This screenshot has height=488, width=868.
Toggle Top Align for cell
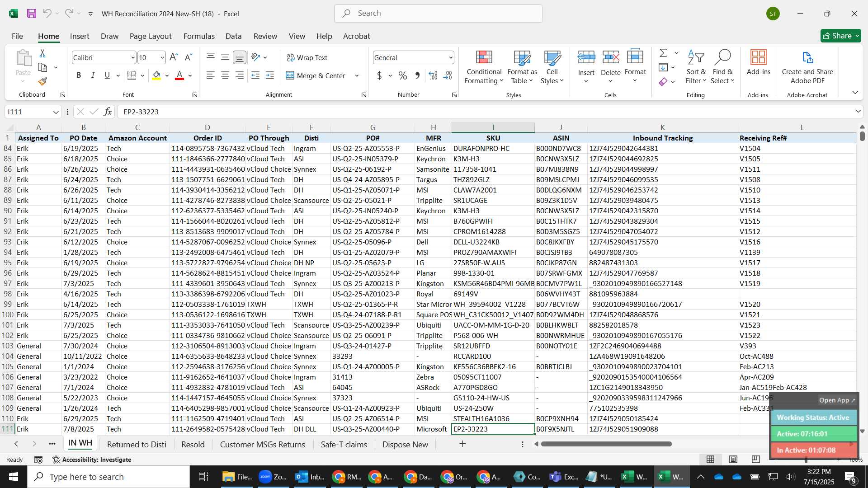211,57
